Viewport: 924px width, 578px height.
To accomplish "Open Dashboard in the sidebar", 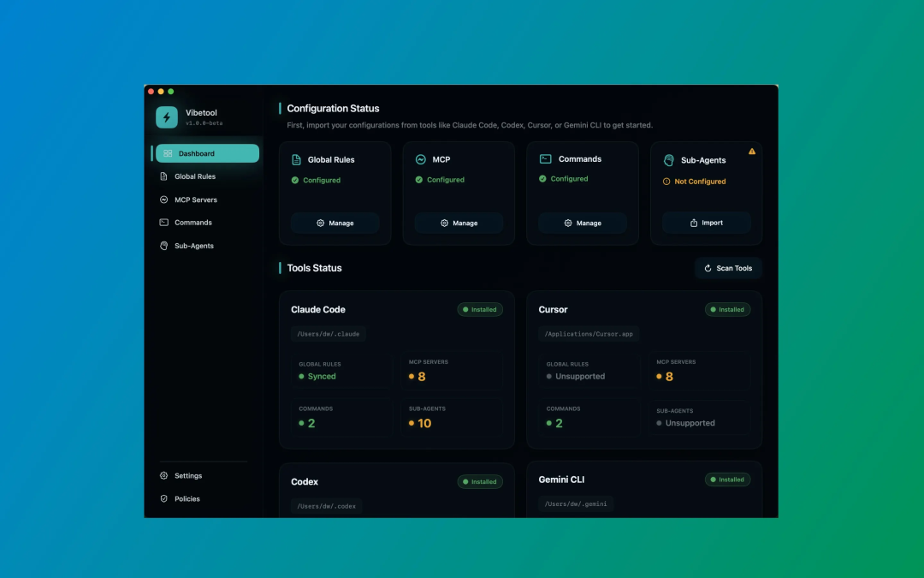I will [206, 153].
